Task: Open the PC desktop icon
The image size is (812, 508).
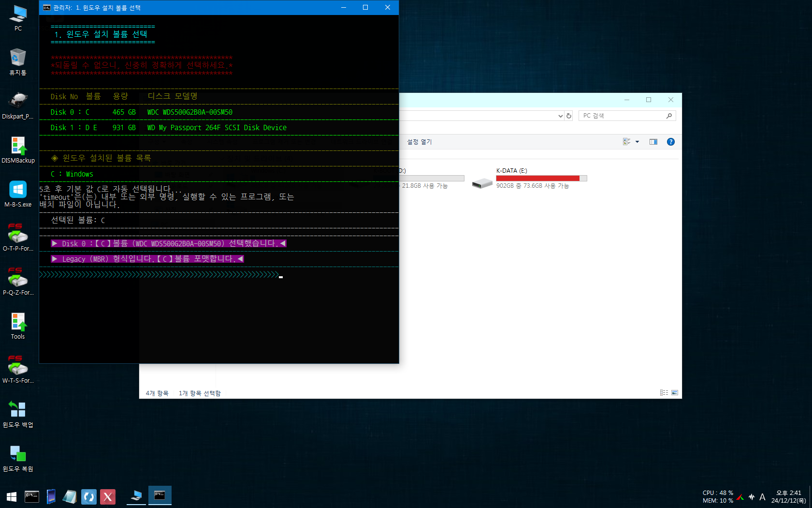Action: pyautogui.click(x=18, y=18)
